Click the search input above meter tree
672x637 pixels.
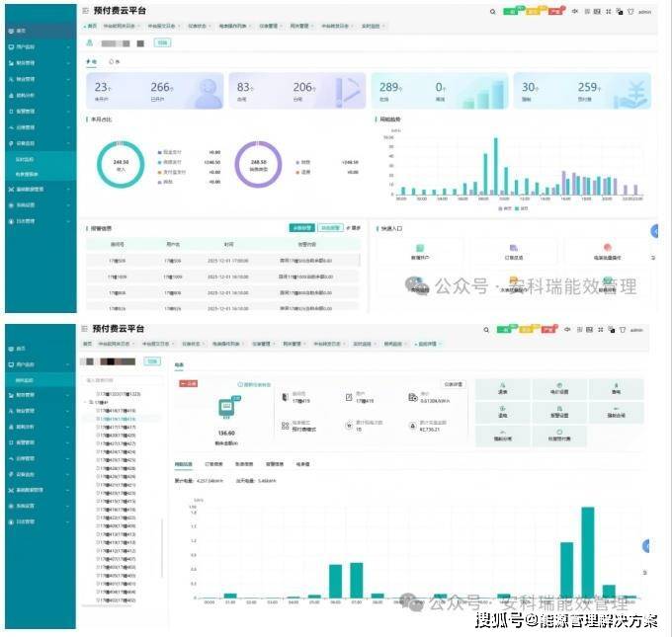(119, 379)
